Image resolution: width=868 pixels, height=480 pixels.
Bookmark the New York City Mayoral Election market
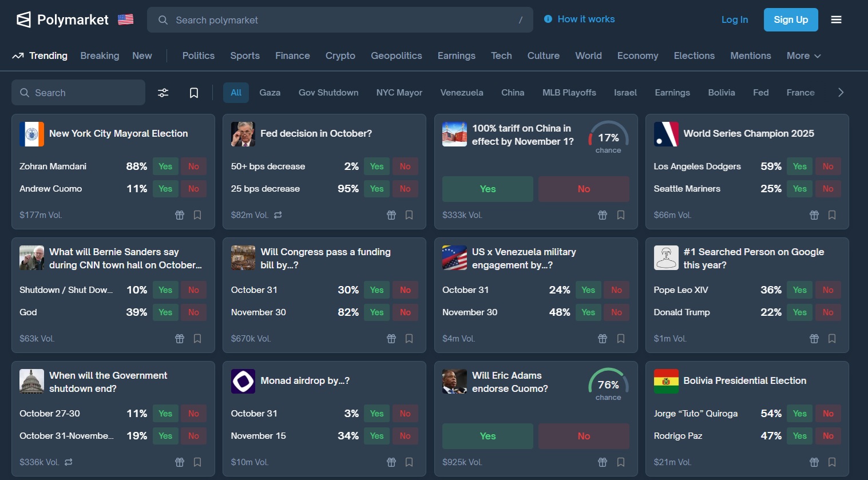[197, 215]
